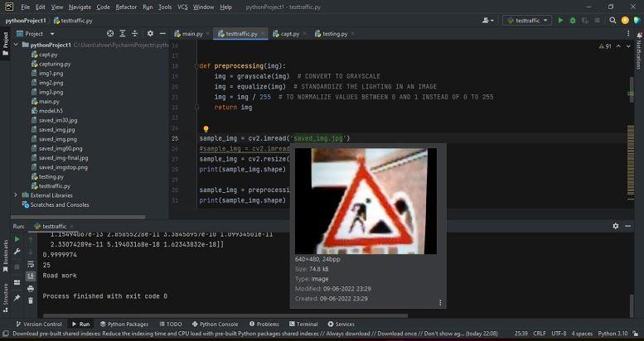This screenshot has height=341, width=644.
Task: Click the 91 warnings indicator
Action: [x=605, y=46]
